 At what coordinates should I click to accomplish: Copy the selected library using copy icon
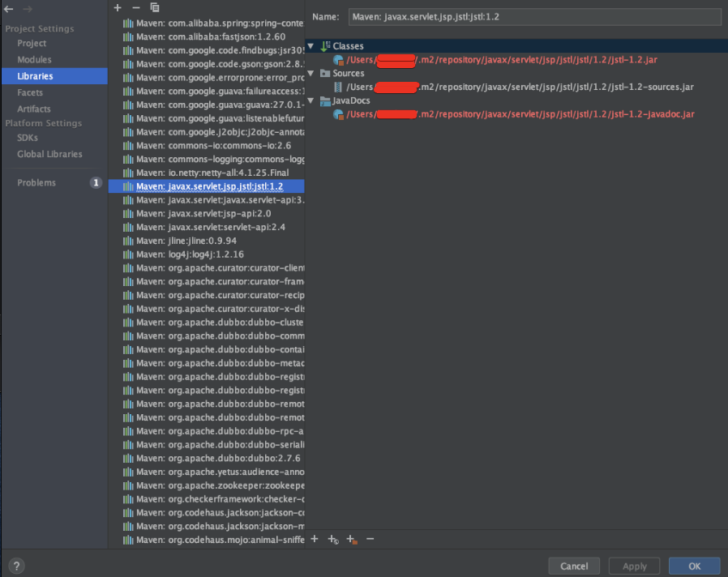coord(155,7)
